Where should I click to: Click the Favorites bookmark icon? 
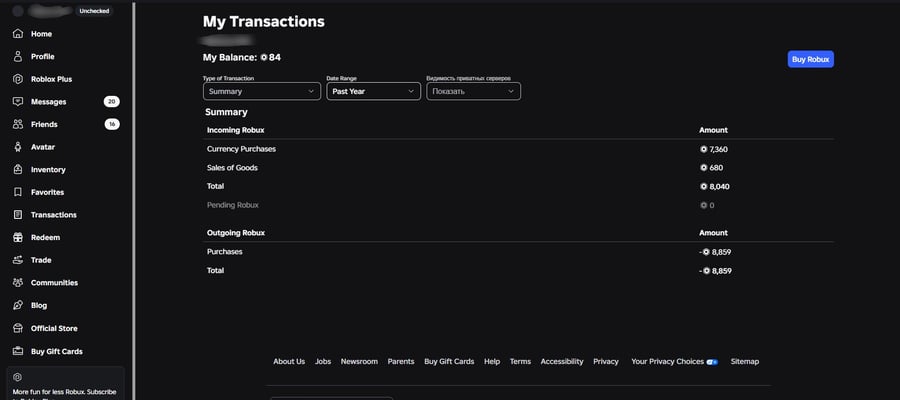pos(18,192)
